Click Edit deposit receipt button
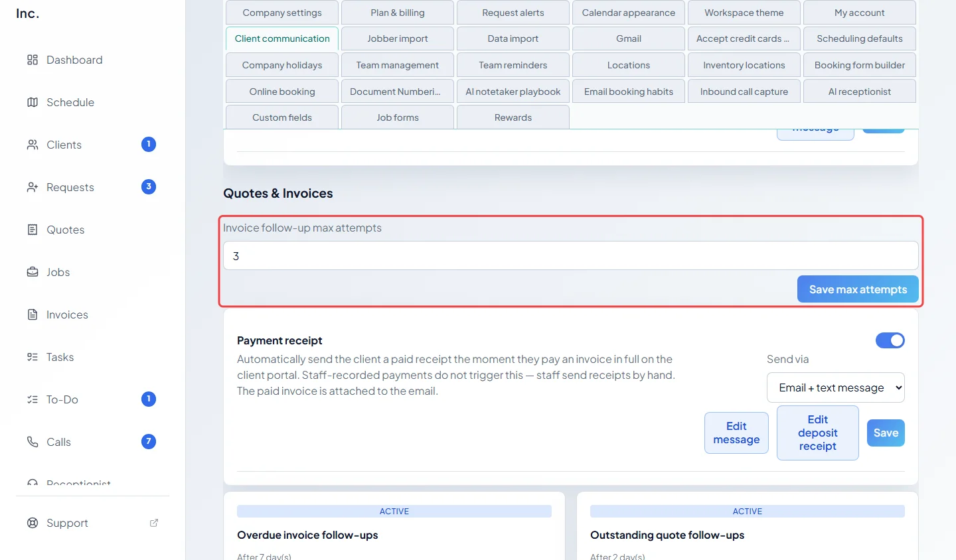Image resolution: width=956 pixels, height=560 pixels. click(x=818, y=433)
